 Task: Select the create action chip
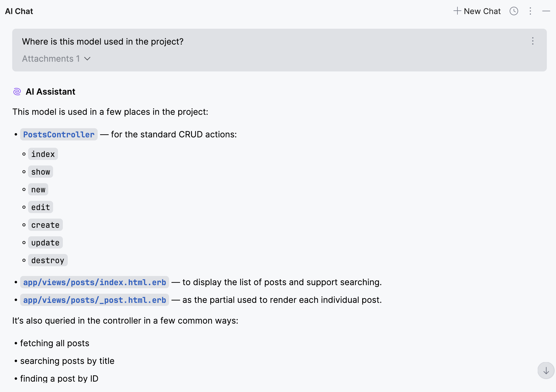click(45, 225)
